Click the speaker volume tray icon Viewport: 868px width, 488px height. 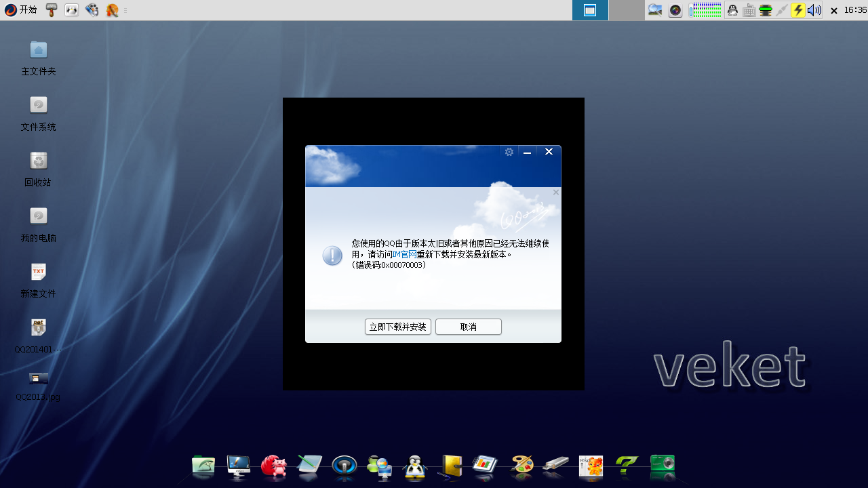tap(814, 10)
